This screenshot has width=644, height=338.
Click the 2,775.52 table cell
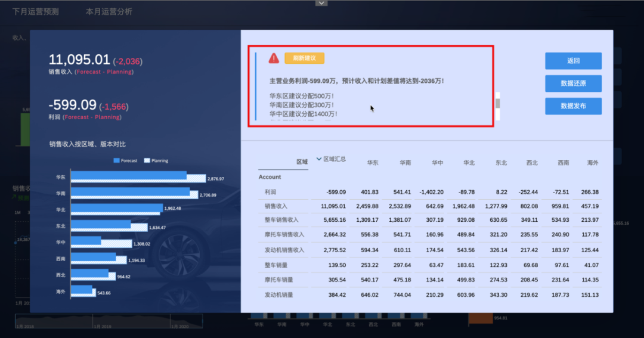pos(335,250)
